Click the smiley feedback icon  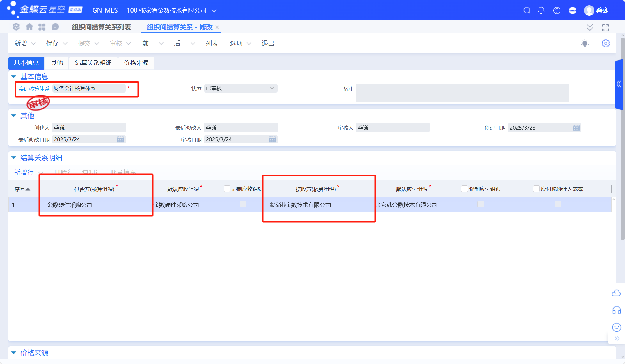point(616,327)
